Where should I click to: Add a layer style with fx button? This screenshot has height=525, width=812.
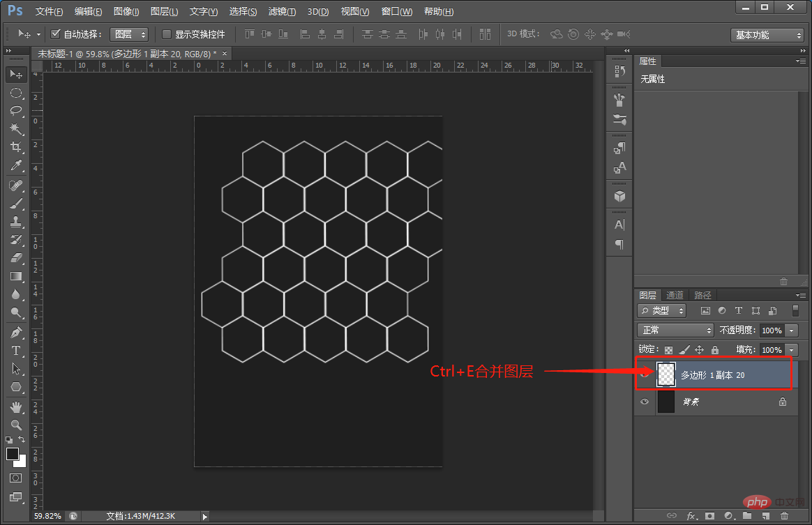[x=692, y=515]
